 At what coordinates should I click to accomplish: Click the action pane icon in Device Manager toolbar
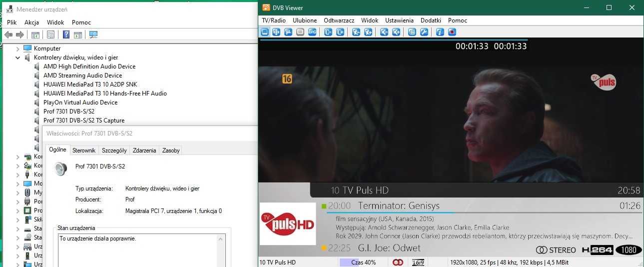(x=78, y=34)
